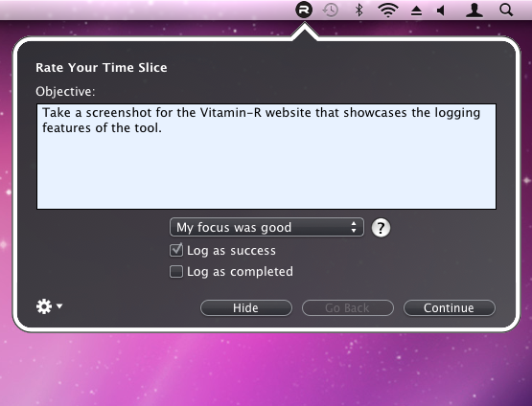532x406 pixels.
Task: Click the Continue button
Action: [x=450, y=307]
